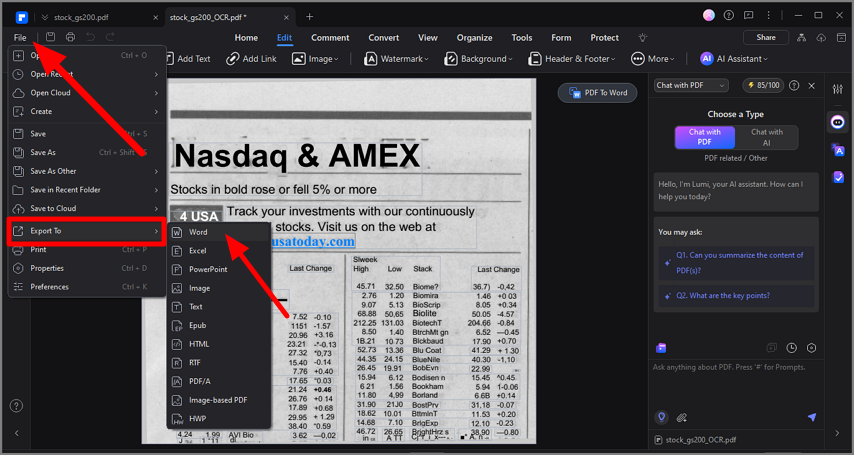The height and width of the screenshot is (455, 854).
Task: Click the AI chat icon in right sidebar
Action: [x=838, y=122]
